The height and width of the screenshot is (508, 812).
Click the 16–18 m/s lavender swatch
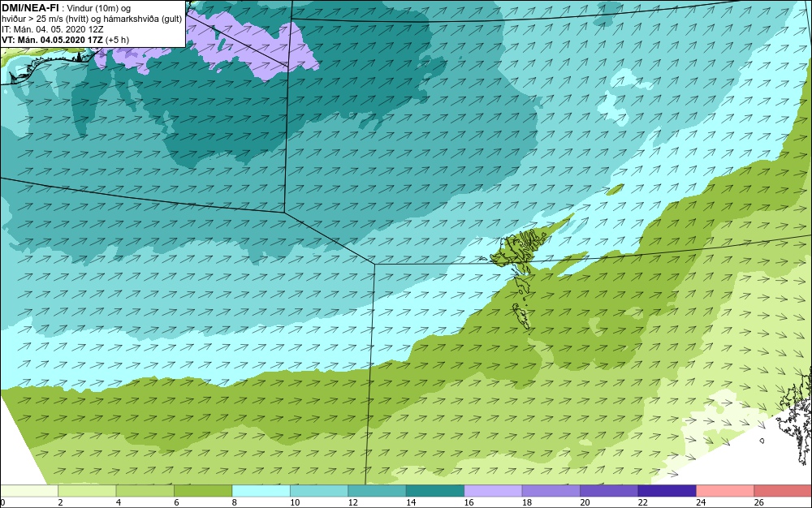(x=493, y=491)
